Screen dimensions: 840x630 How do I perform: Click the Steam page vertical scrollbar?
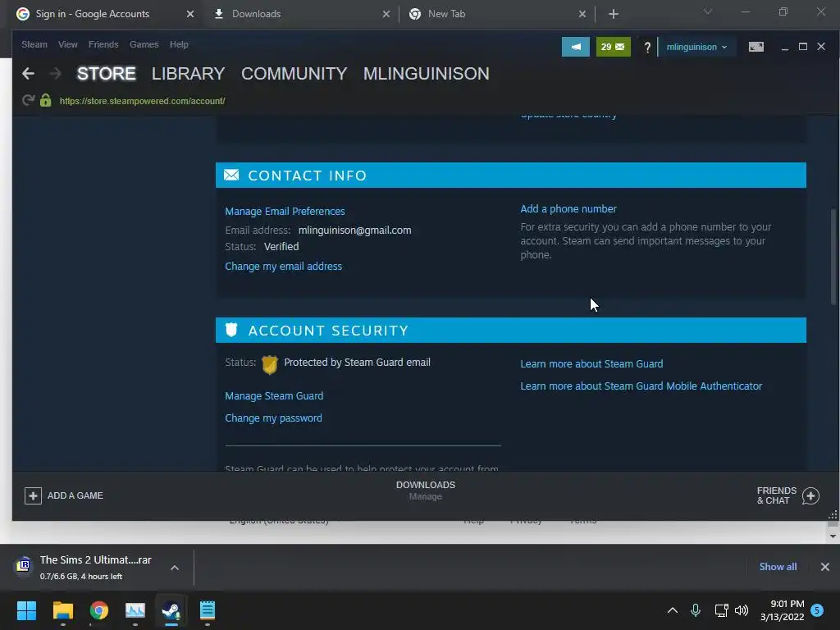coord(833,257)
